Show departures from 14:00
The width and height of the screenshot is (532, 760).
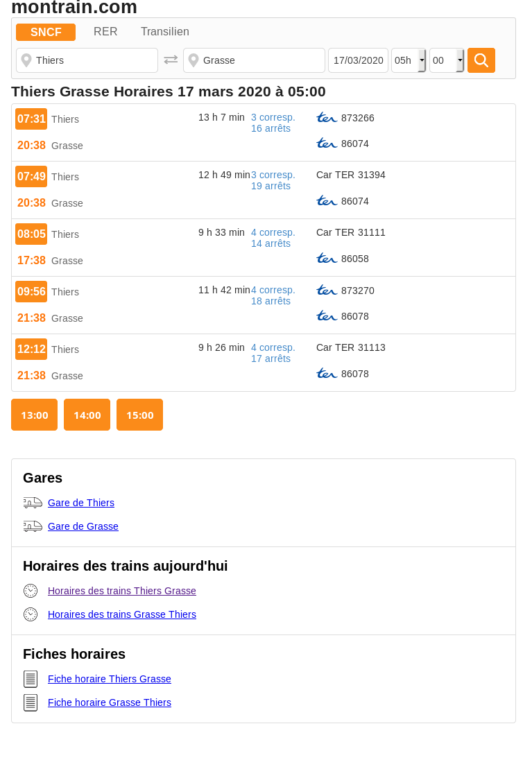point(87,415)
